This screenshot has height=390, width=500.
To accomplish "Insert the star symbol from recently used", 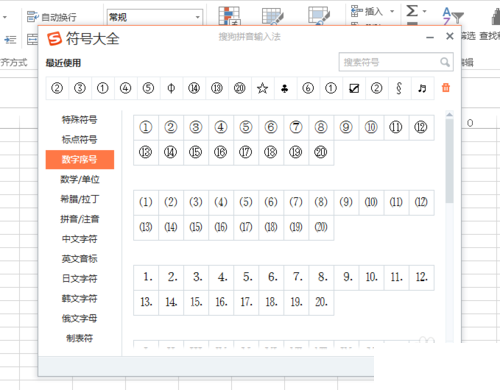I will (262, 88).
